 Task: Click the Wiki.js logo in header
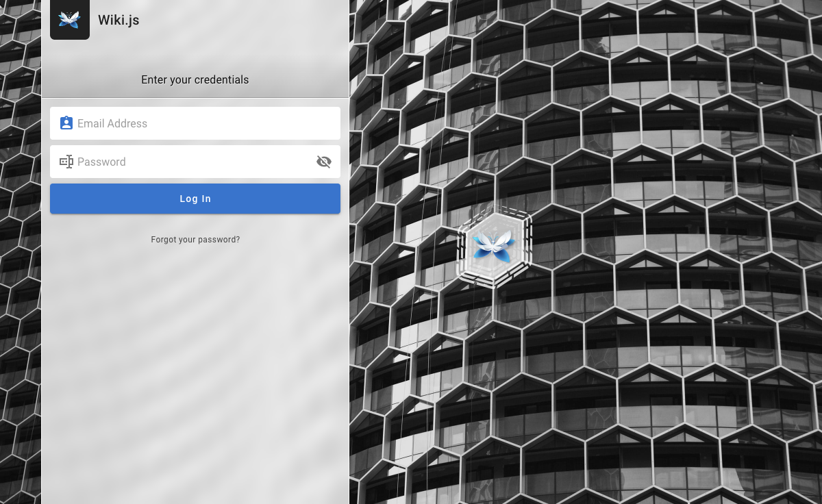click(70, 18)
